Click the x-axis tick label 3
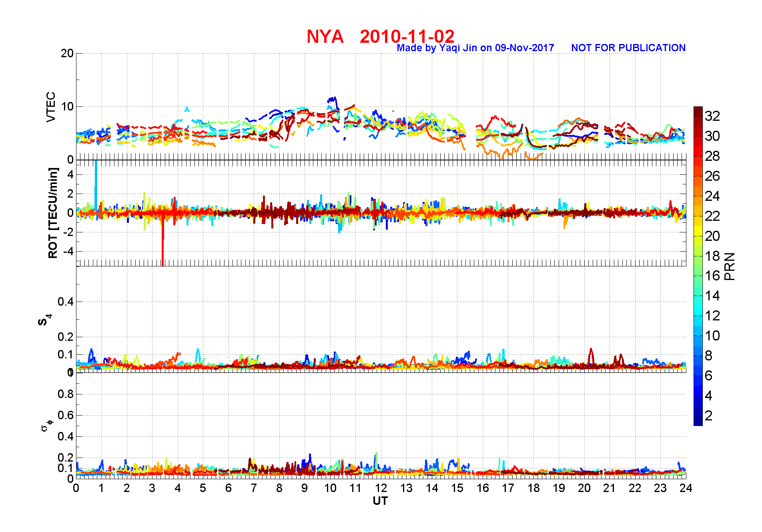Screen dimensions: 762x532 click(x=152, y=488)
